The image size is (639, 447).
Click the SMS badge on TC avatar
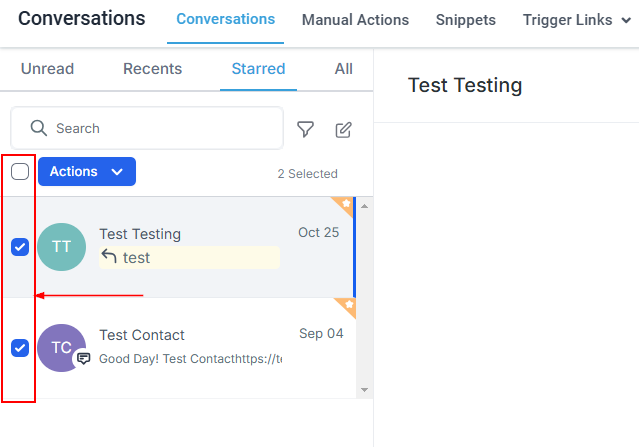(84, 358)
